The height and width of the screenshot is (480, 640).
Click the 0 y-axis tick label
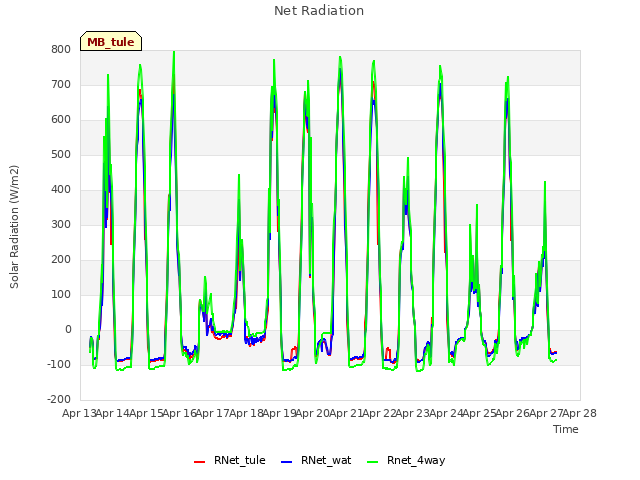coord(68,329)
